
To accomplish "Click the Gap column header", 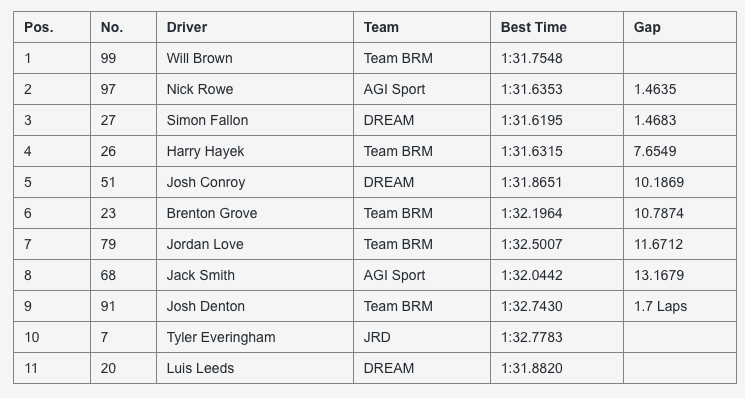I will pos(680,27).
